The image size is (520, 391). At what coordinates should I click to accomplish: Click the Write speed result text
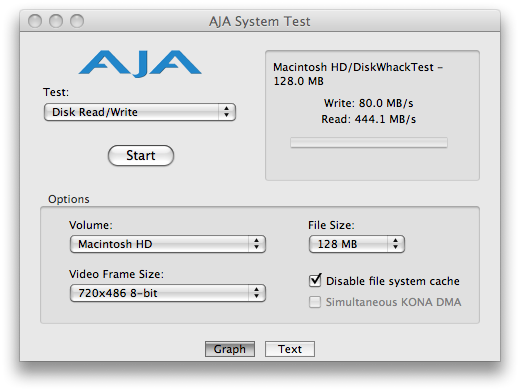coord(368,103)
